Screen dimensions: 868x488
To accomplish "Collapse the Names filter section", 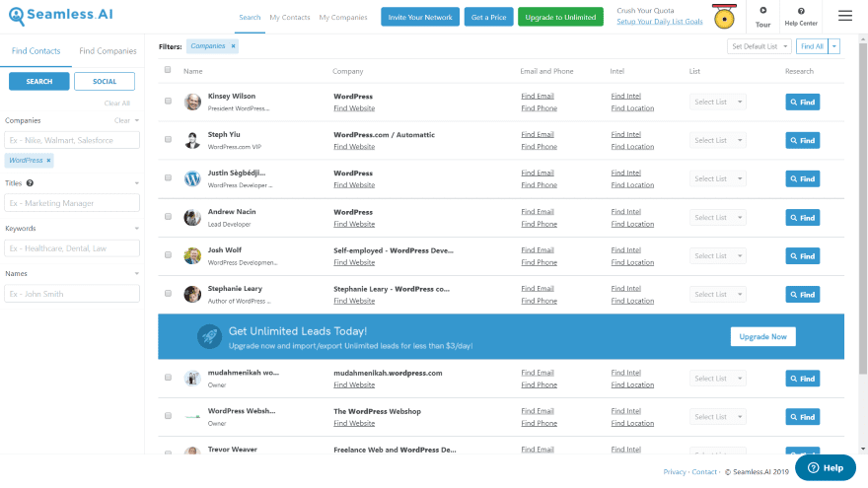I will (x=137, y=274).
